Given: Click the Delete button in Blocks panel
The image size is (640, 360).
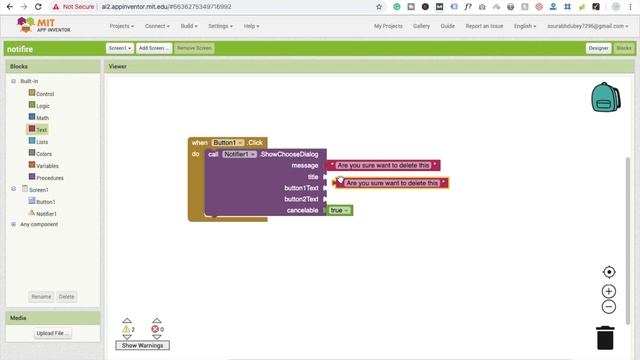Looking at the screenshot, I should pyautogui.click(x=66, y=296).
